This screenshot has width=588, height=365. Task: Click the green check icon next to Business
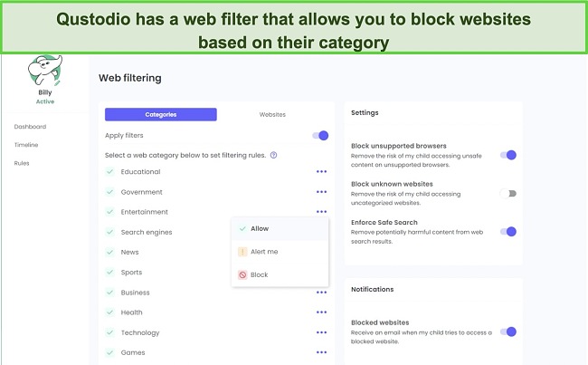point(109,293)
